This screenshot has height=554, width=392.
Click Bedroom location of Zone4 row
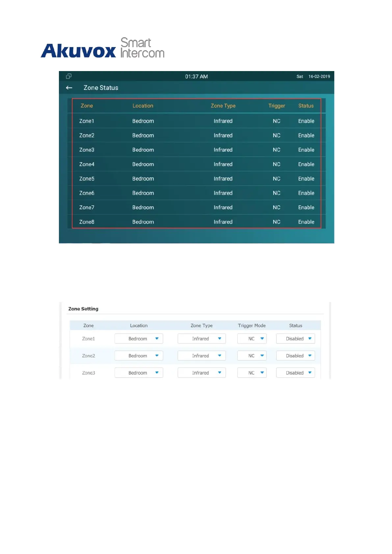point(143,164)
